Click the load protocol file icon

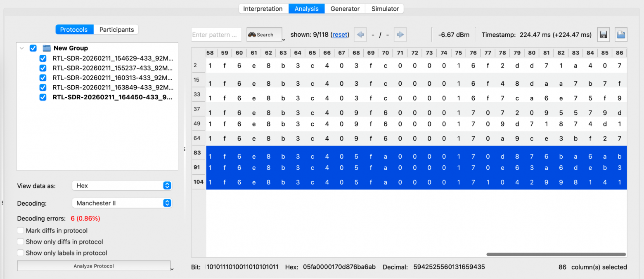click(x=621, y=35)
